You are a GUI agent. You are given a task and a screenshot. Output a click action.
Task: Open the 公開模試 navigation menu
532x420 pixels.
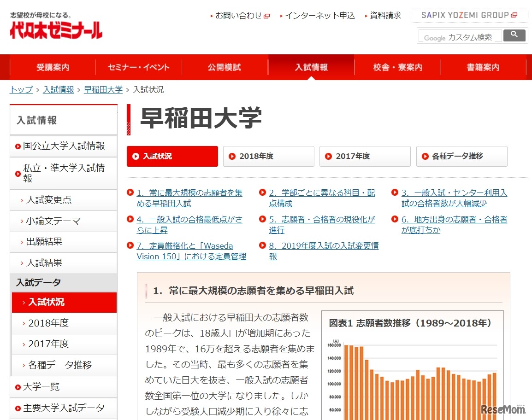(x=224, y=67)
